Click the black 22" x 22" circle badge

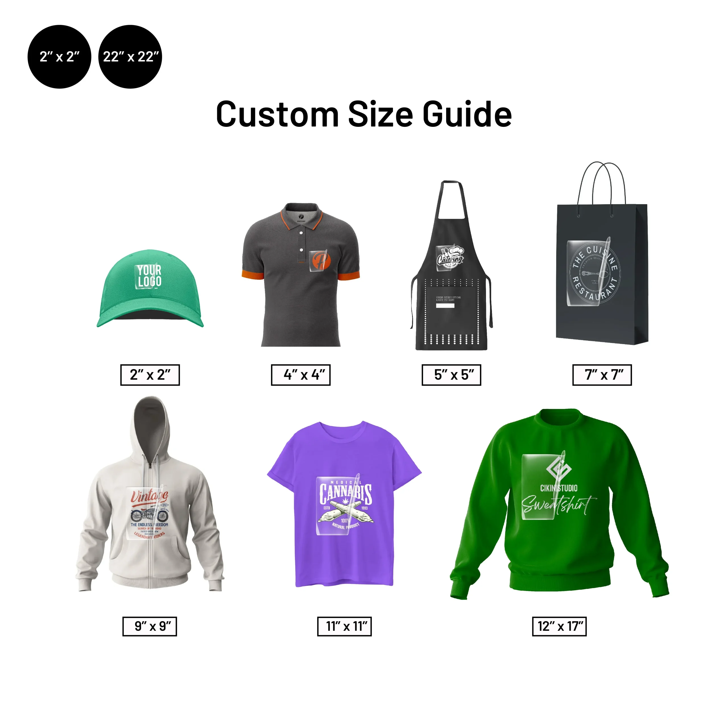click(130, 57)
